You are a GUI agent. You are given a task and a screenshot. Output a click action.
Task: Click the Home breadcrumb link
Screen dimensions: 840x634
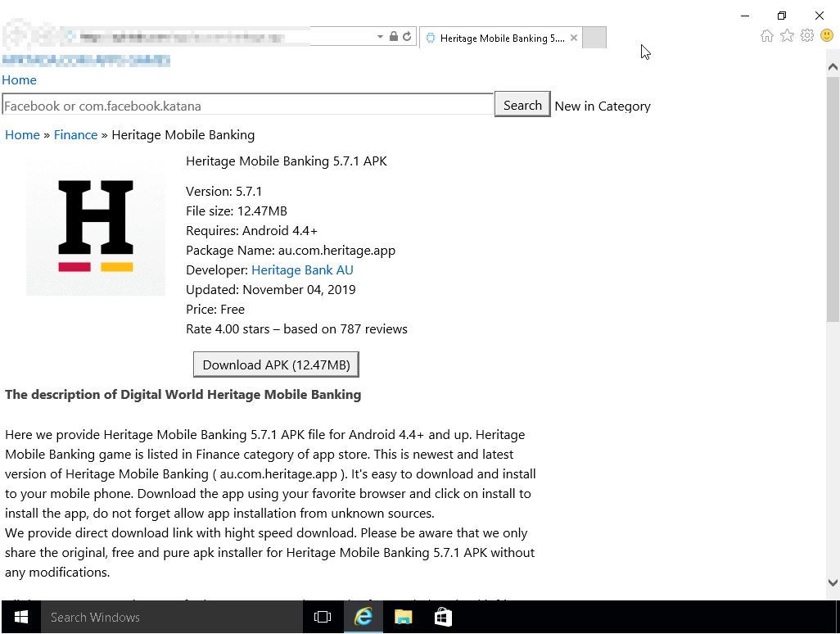pos(22,135)
